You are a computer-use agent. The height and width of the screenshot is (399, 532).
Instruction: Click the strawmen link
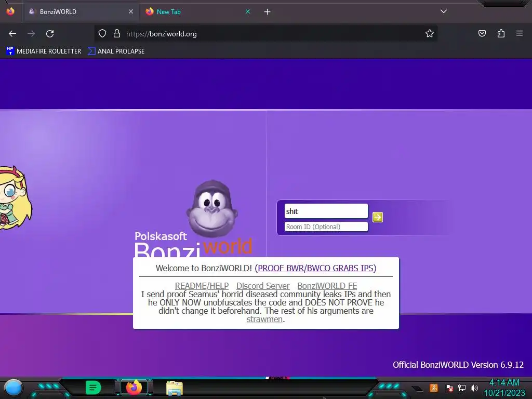tap(264, 320)
